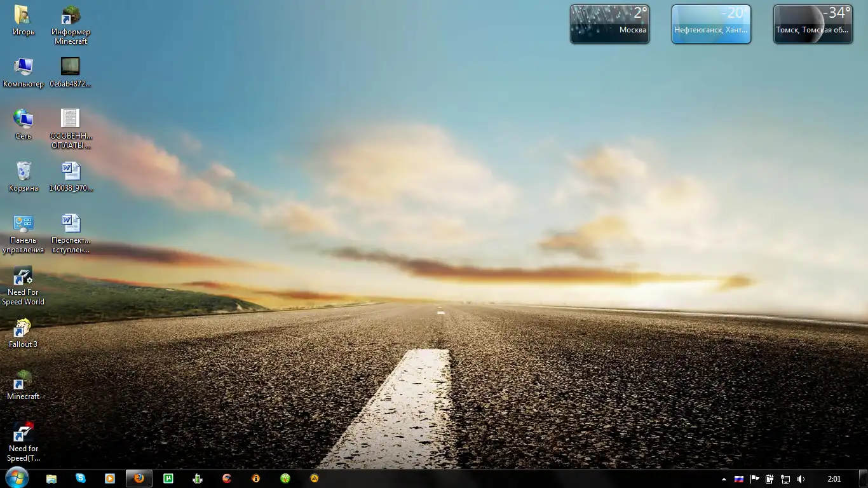The height and width of the screenshot is (488, 868).
Task: Click the Корзина recycle bin icon
Action: click(x=24, y=173)
